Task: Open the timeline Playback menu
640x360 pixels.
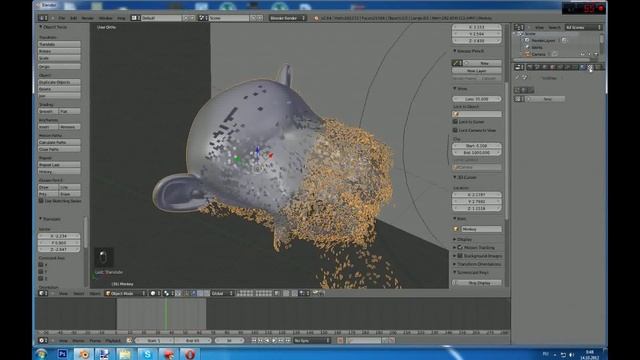Action: click(x=113, y=340)
